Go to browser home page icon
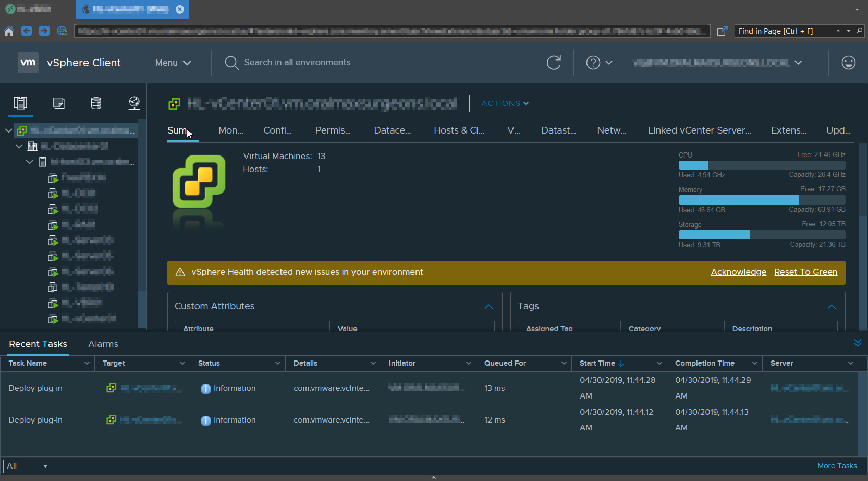Image resolution: width=868 pixels, height=481 pixels. [9, 31]
